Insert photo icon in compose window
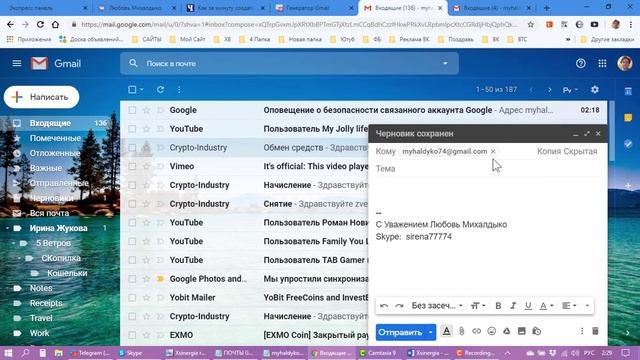Viewport: 640px width, 360px height. pos(522,331)
